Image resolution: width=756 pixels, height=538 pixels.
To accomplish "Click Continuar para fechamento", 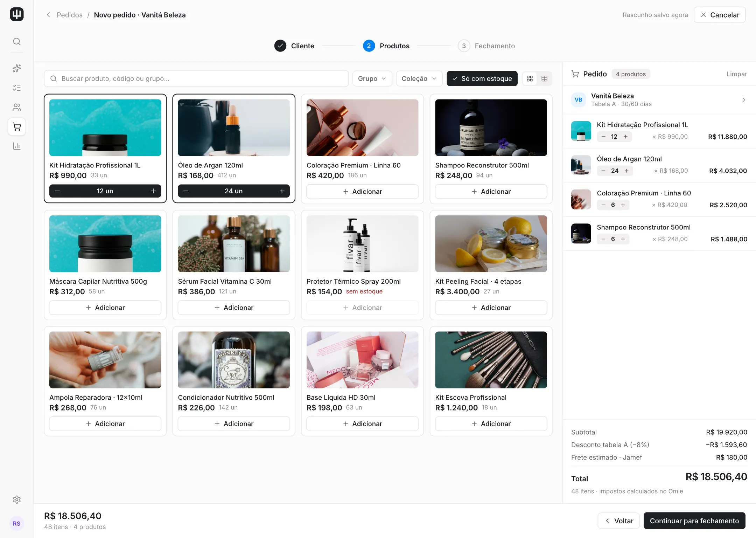I will (x=694, y=520).
